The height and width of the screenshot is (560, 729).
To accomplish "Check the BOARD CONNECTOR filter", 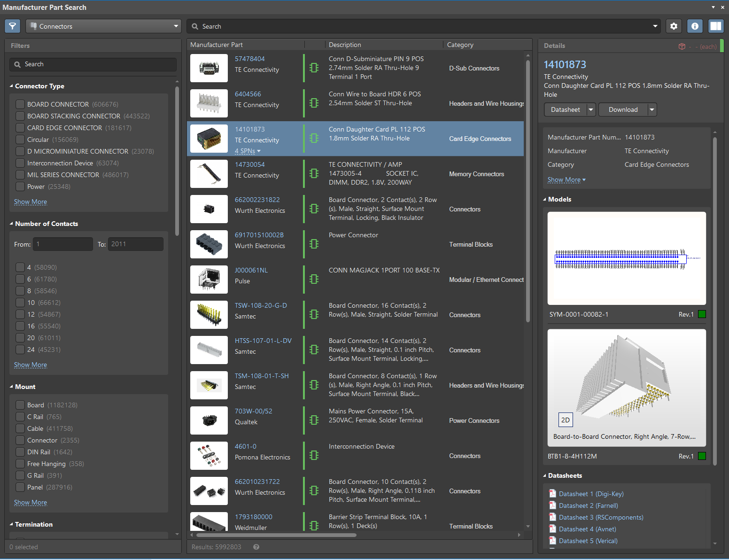I will (20, 104).
